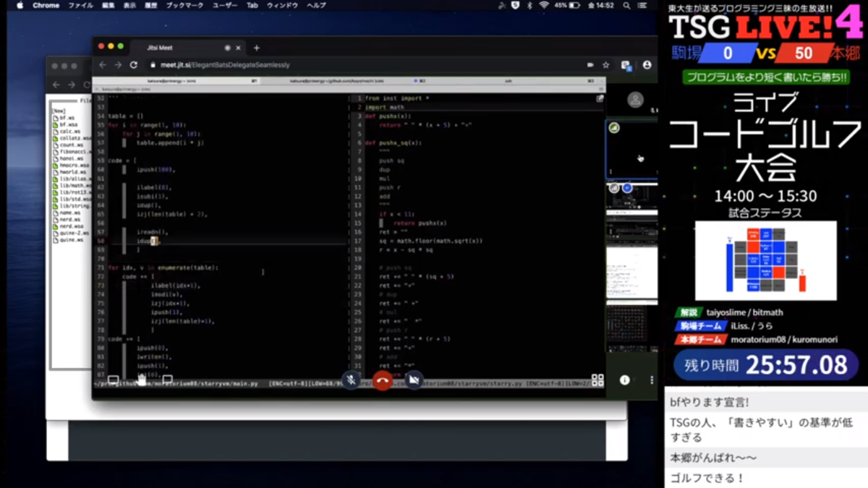Screen dimensions: 868x488
Task: Reload the Jitsi Meet page
Action: tap(133, 65)
